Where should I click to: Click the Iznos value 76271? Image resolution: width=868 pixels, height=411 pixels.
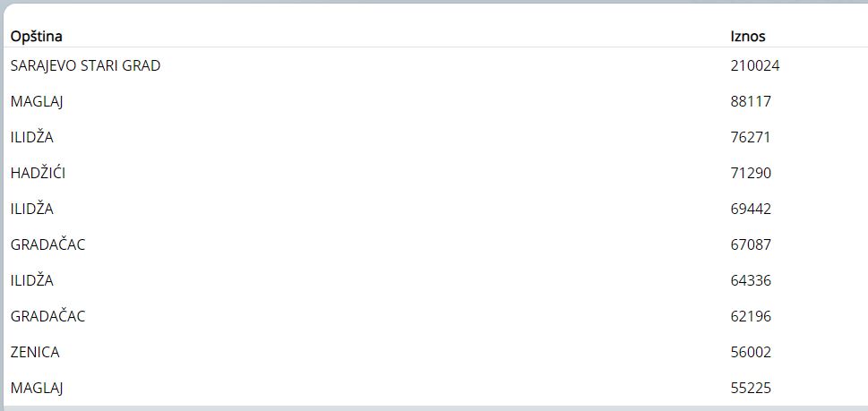click(751, 137)
